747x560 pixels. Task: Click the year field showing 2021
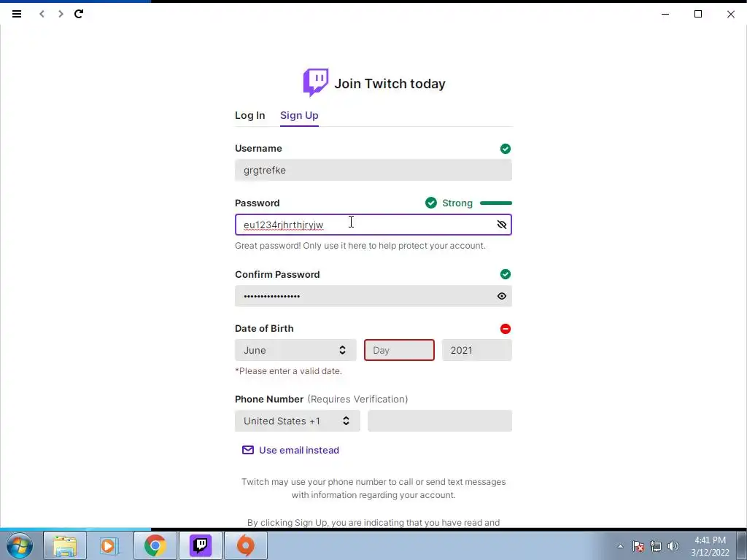(477, 350)
